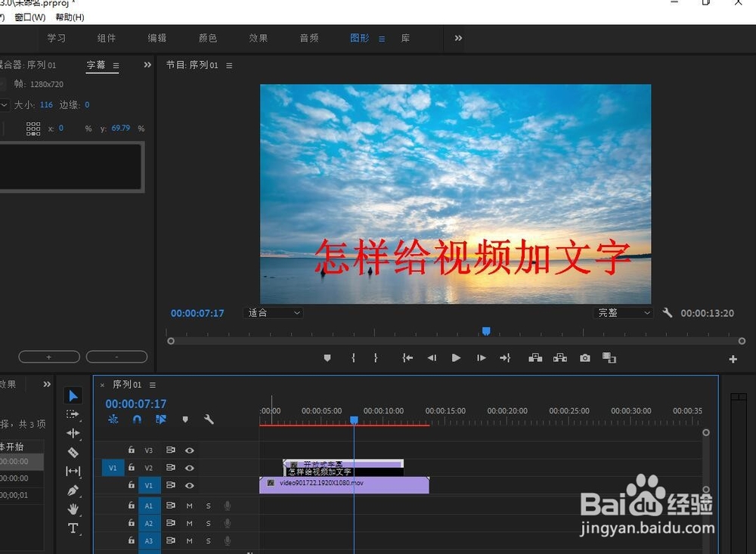Viewport: 756px width, 554px height.
Task: Open the 适合 zoom level dropdown
Action: coord(272,313)
